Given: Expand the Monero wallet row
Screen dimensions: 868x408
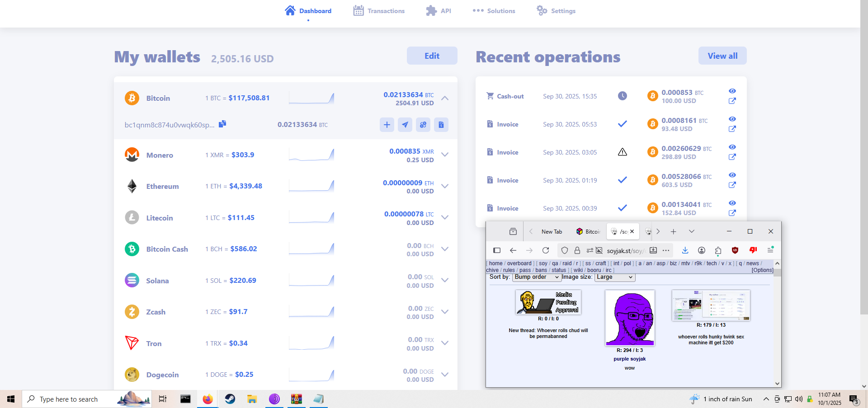Looking at the screenshot, I should 445,155.
